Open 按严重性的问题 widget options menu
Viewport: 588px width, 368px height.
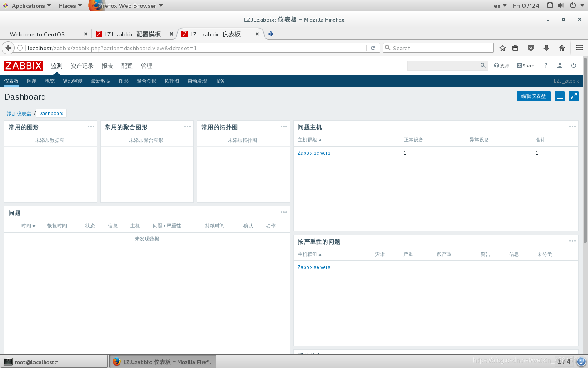[572, 241]
